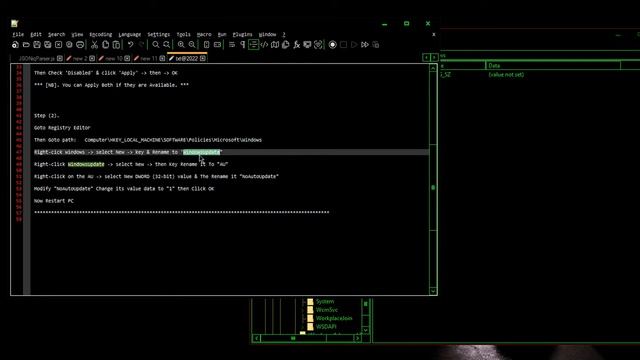Viewport: 640px width, 360px height.
Task: Open the Document List icon
Action: point(286,44)
